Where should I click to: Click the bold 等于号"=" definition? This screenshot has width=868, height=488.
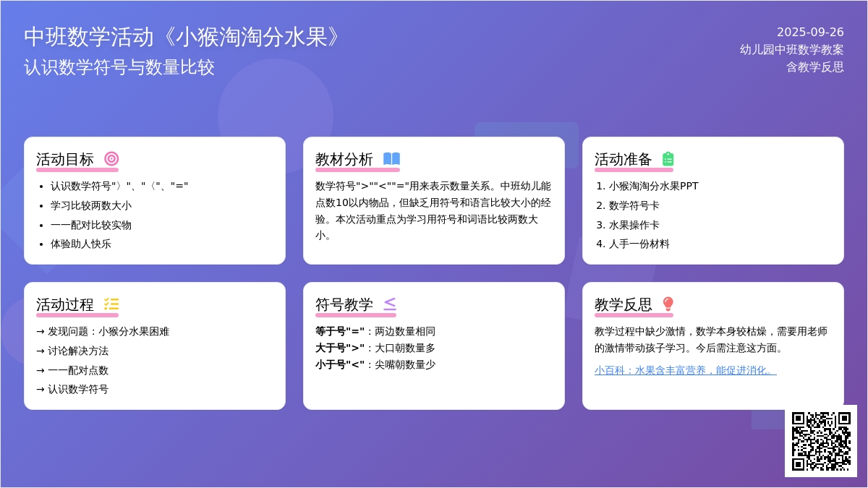point(340,331)
